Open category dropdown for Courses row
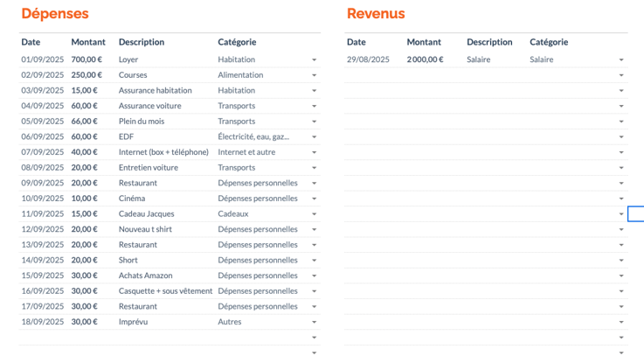Viewport: 644px width, 356px height. 315,75
